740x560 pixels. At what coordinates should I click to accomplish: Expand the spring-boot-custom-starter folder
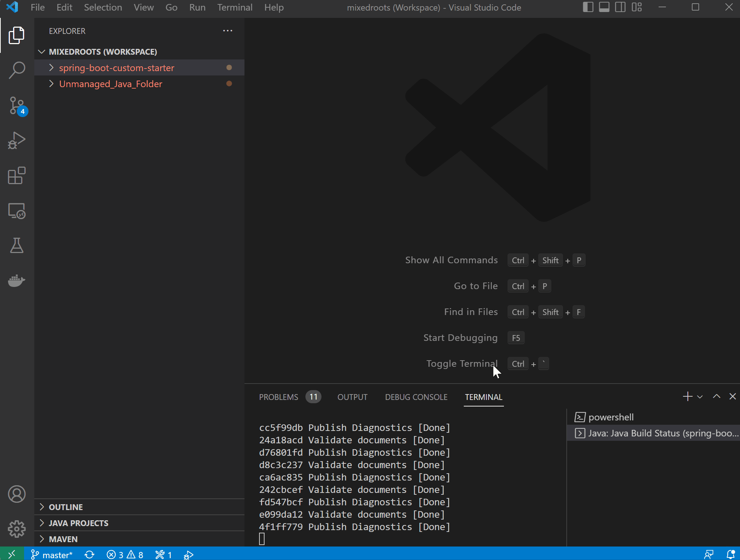(116, 68)
